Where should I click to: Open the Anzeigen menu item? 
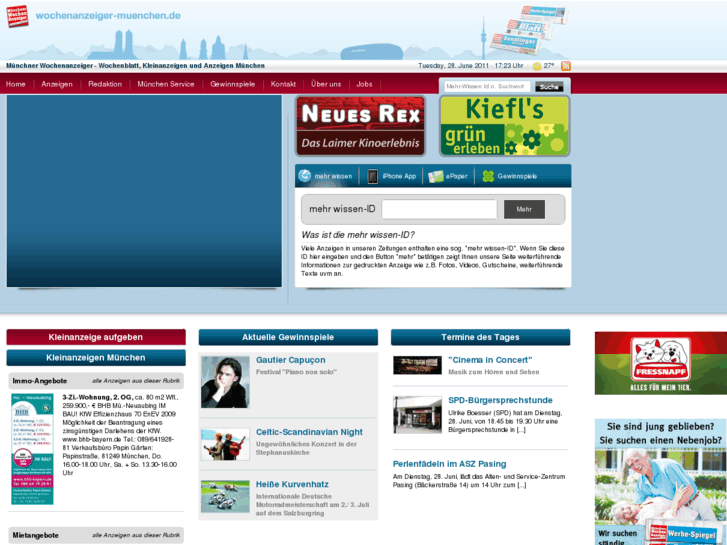(57, 84)
